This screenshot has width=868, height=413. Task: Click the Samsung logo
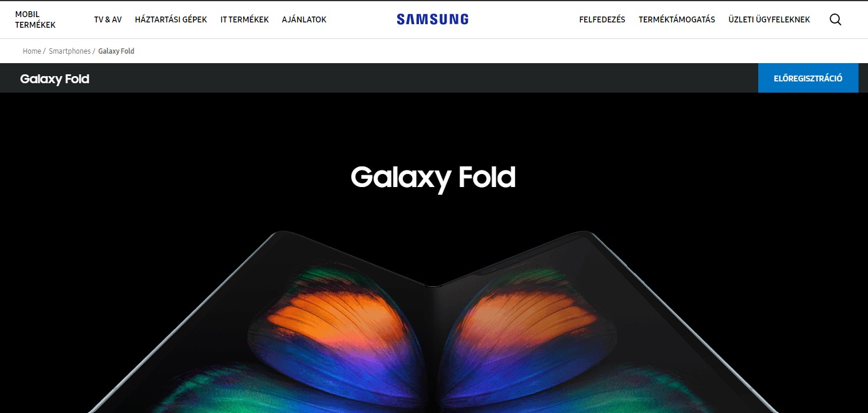tap(433, 19)
